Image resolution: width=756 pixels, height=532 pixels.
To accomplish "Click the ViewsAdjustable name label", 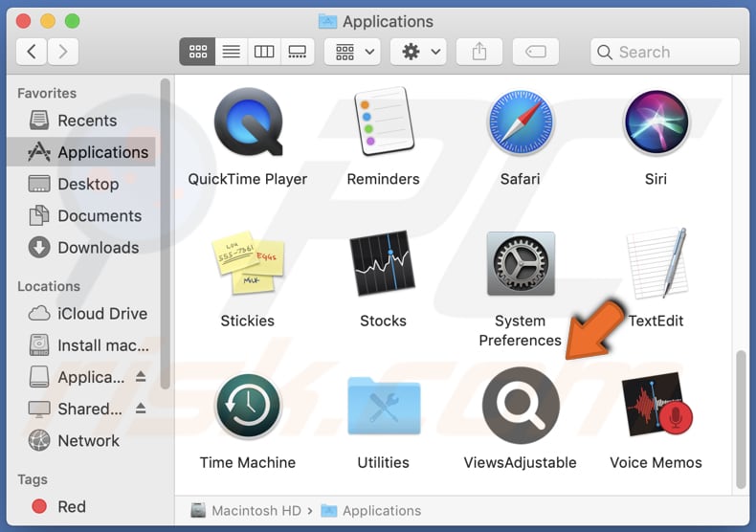I will coord(521,462).
